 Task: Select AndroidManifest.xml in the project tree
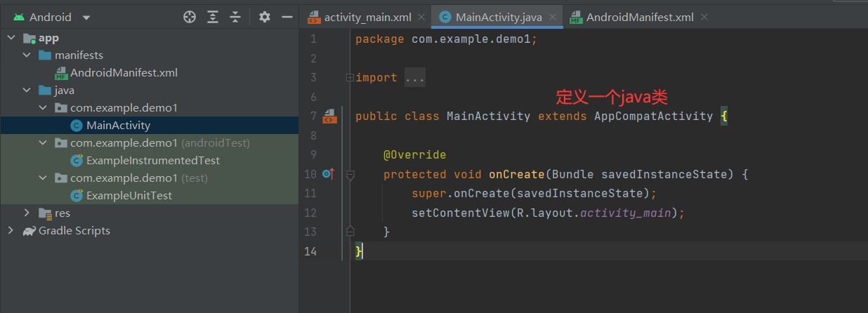click(124, 72)
